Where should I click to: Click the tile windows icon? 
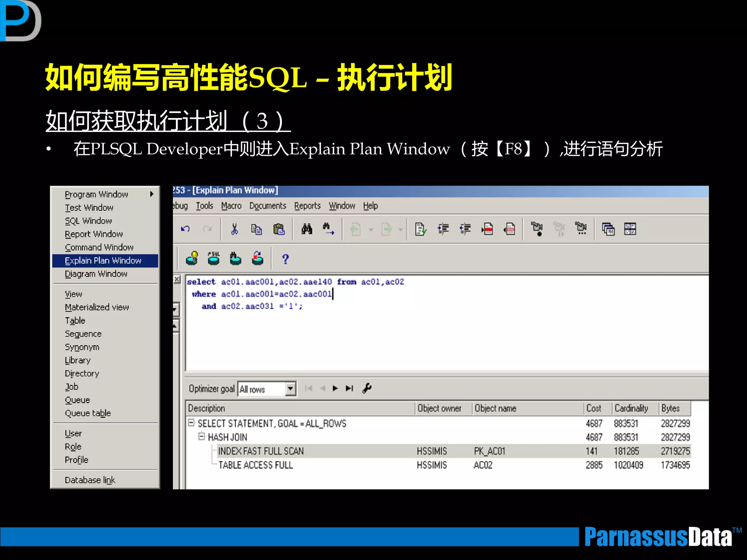[630, 229]
